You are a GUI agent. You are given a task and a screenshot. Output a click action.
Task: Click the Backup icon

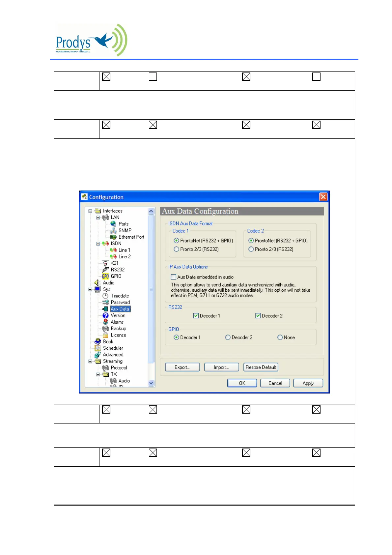[x=105, y=329]
